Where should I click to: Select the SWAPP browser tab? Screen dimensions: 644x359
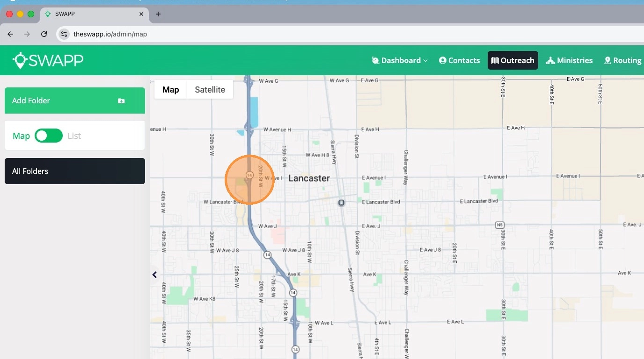point(95,14)
